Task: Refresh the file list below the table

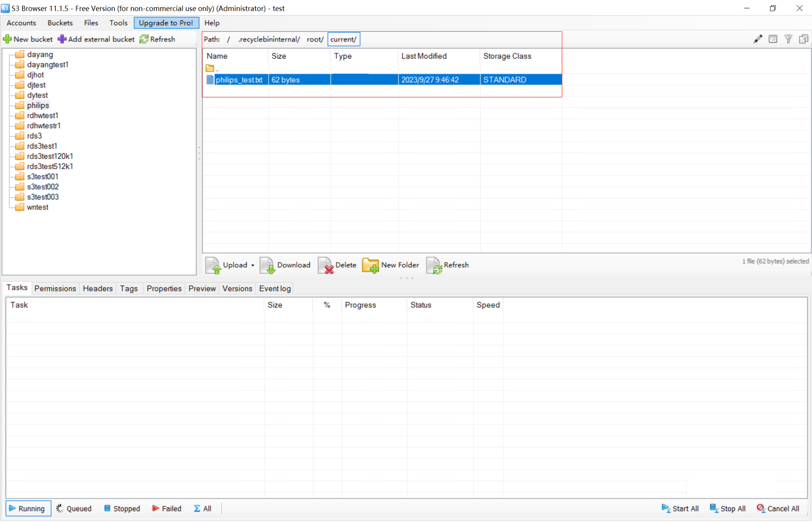Action: 447,265
